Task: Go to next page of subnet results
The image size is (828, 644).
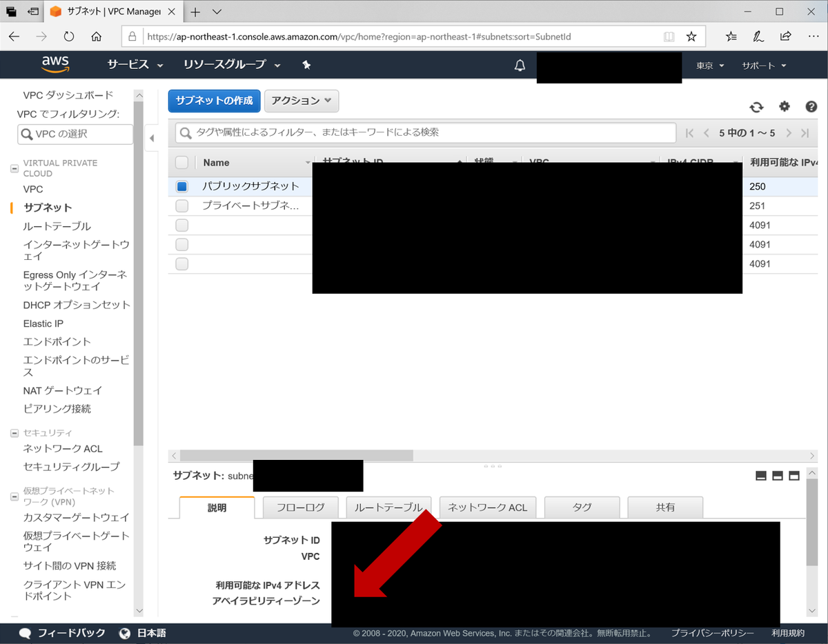Action: point(787,133)
